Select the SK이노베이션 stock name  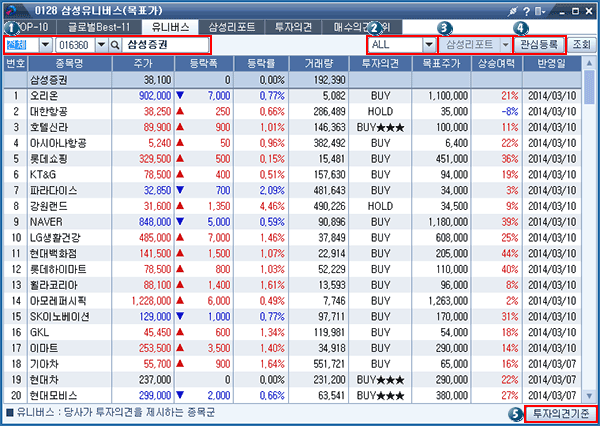pos(60,317)
